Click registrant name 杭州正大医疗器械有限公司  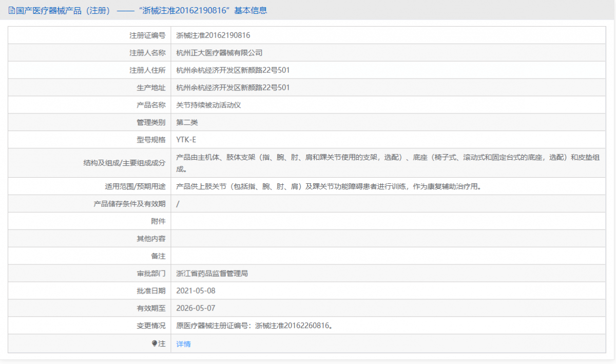[x=219, y=53]
